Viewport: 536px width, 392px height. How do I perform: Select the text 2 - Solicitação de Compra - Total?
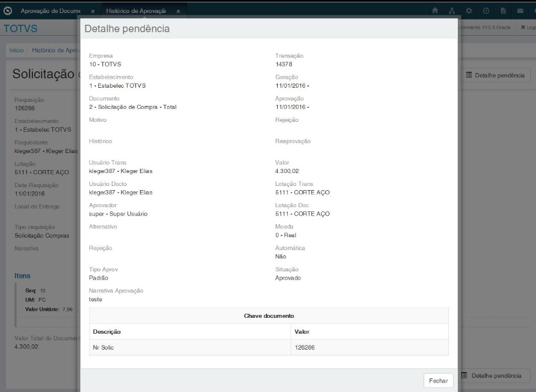132,107
